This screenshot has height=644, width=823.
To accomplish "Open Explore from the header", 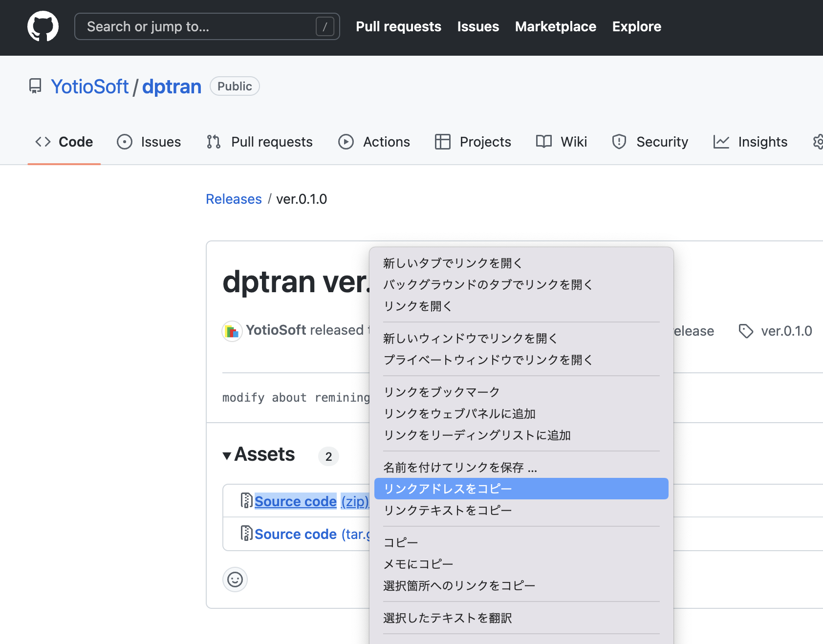I will click(x=637, y=26).
